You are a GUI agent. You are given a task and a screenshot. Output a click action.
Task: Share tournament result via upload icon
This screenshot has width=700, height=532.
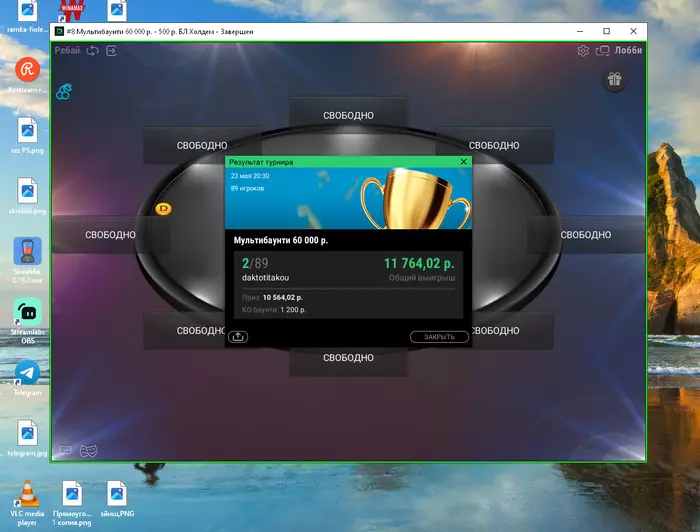tap(238, 337)
